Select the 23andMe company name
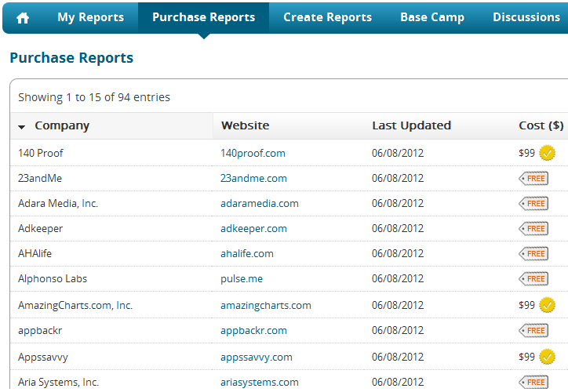Viewport: 568px width, 392px height. [40, 178]
